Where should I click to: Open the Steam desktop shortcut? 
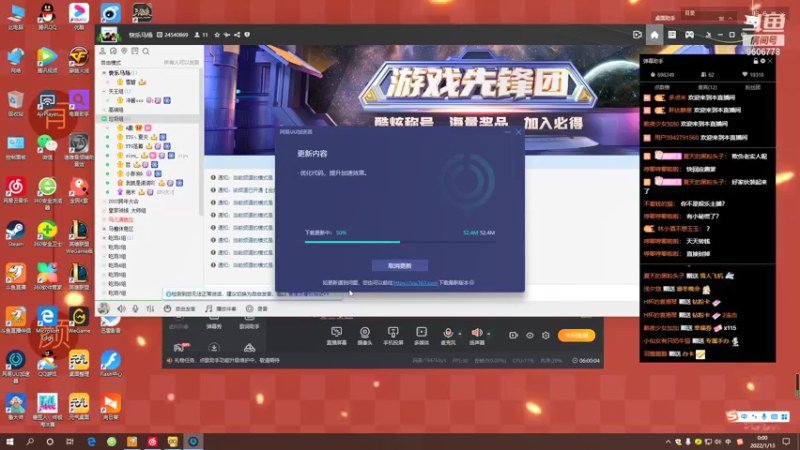15,234
